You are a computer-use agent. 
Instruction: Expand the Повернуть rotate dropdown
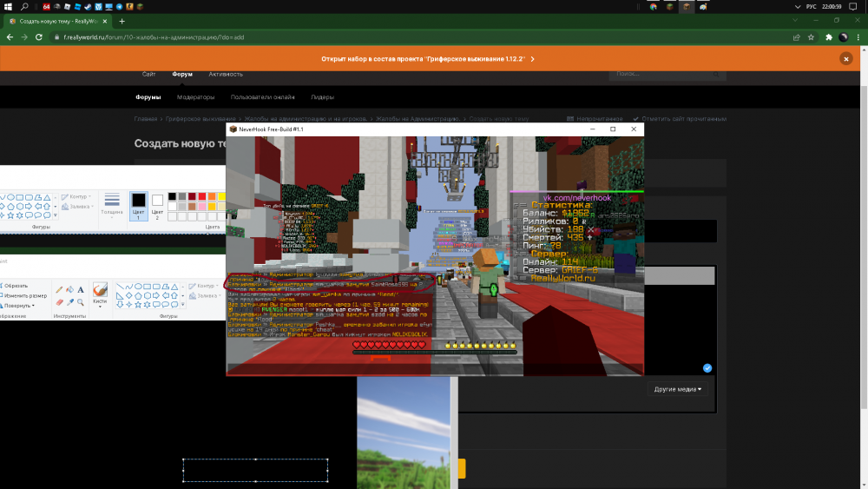19,305
